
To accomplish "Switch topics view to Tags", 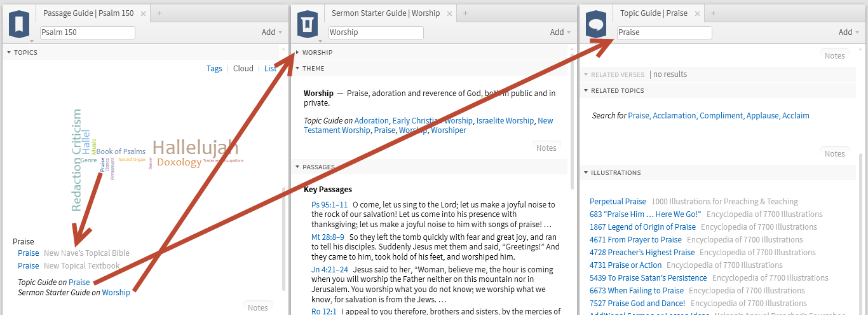I will (x=214, y=69).
